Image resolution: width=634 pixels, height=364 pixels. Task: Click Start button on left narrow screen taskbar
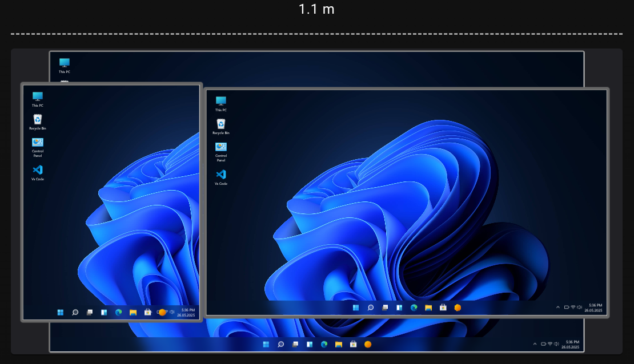[61, 312]
